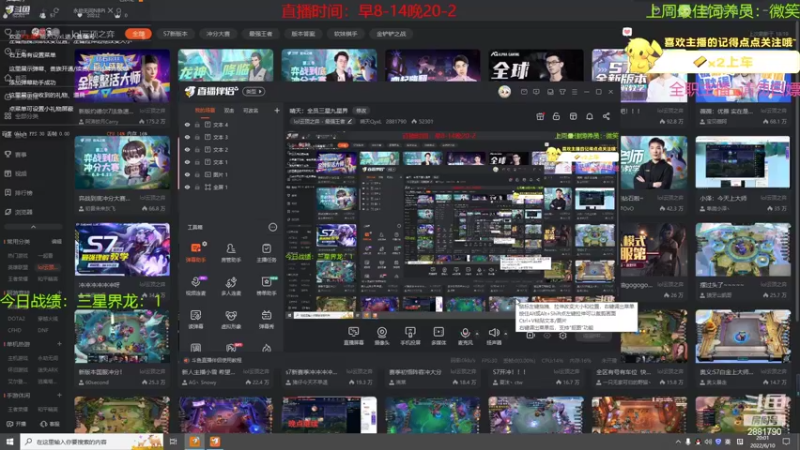Collapse the Douyu sidebar section with the up chevron
Image resolution: width=800 pixels, height=450 pixels.
[33, 227]
